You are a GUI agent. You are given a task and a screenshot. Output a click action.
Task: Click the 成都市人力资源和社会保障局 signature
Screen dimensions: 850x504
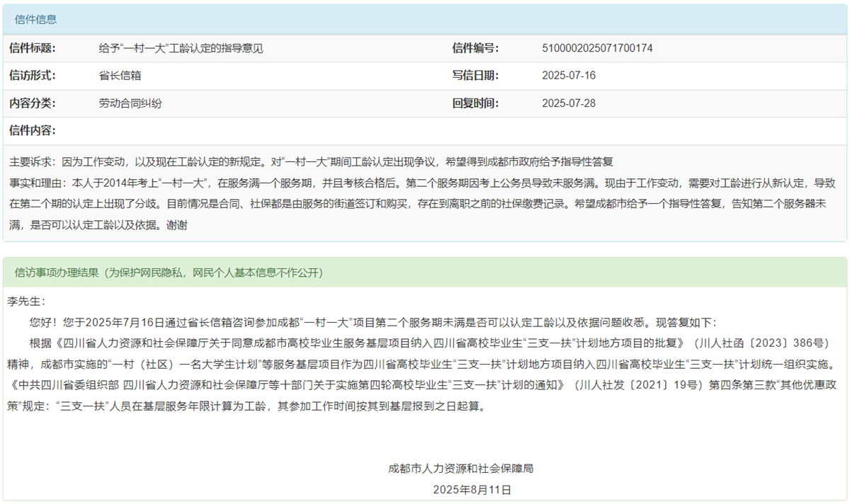point(472,468)
